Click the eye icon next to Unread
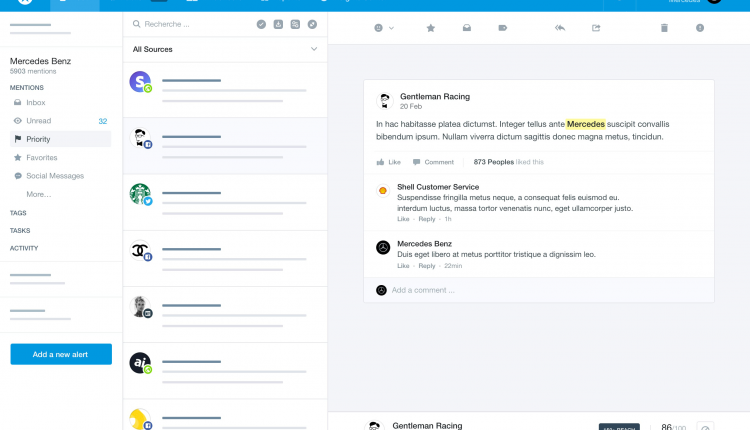Image resolution: width=750 pixels, height=430 pixels. point(18,121)
